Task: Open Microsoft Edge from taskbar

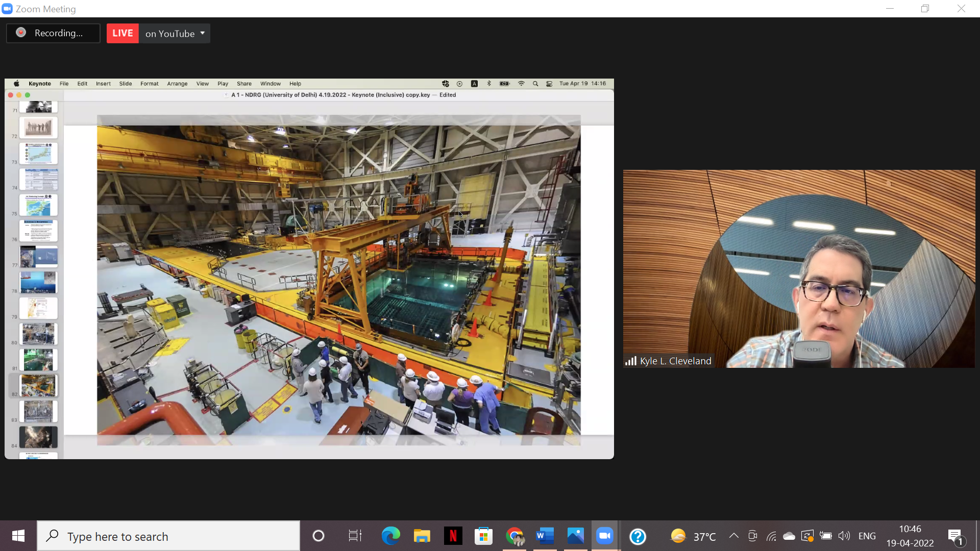Action: click(391, 536)
